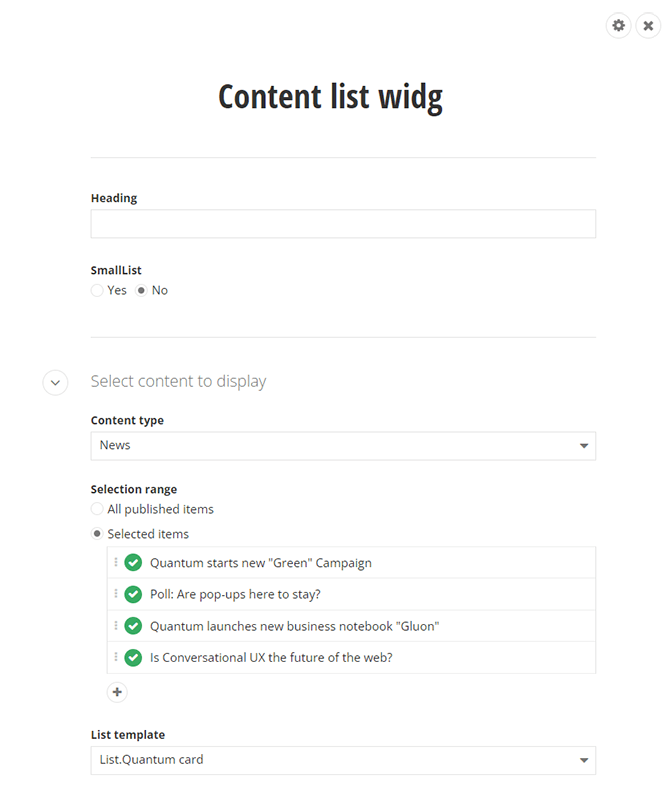The image size is (670, 791).
Task: Click the add item plus icon
Action: (x=117, y=692)
